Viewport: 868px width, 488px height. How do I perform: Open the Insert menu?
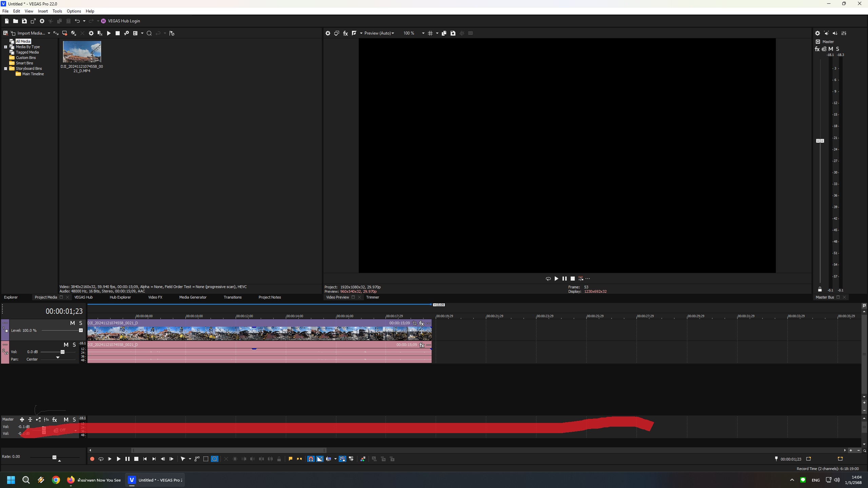(43, 11)
